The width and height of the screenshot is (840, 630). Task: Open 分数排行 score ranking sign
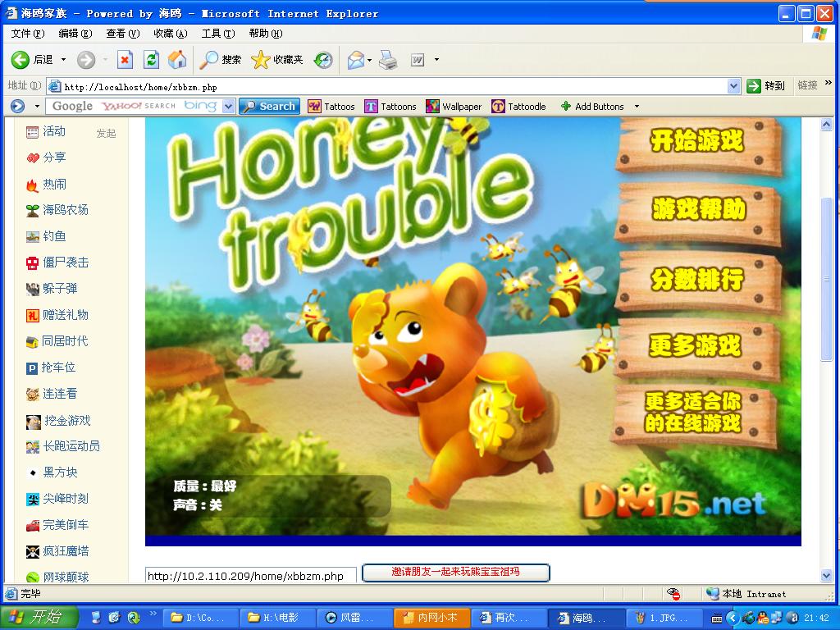(698, 281)
